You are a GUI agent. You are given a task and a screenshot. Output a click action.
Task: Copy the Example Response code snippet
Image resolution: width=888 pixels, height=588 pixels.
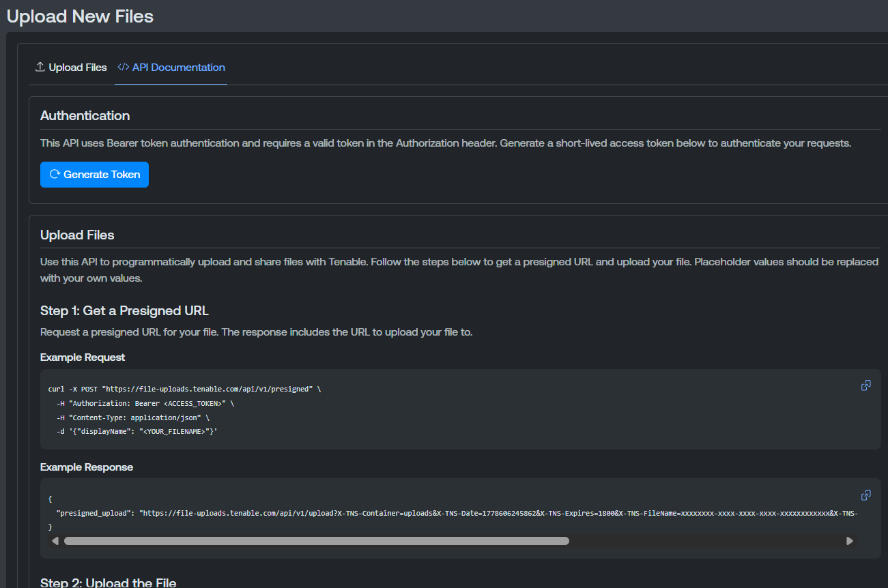(865, 495)
